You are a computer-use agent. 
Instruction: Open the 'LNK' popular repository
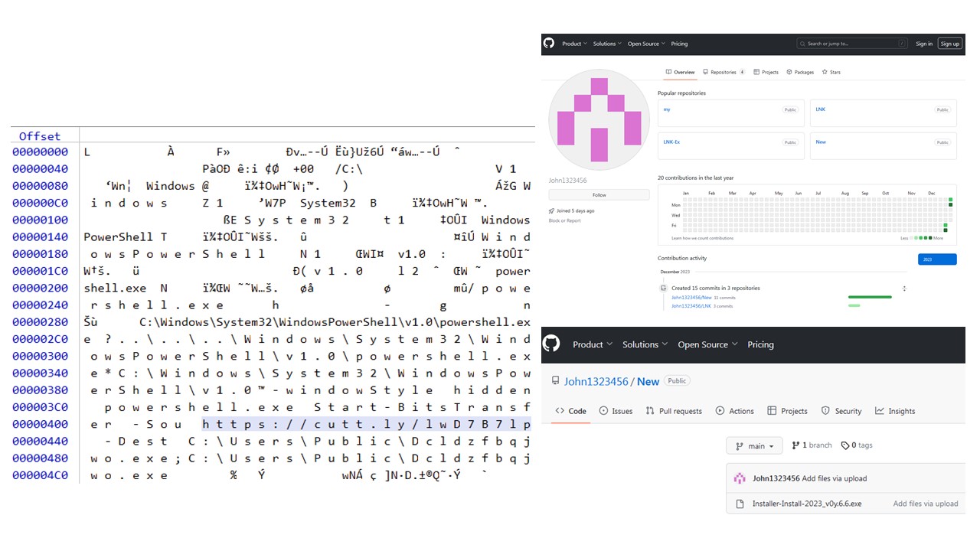coord(820,109)
